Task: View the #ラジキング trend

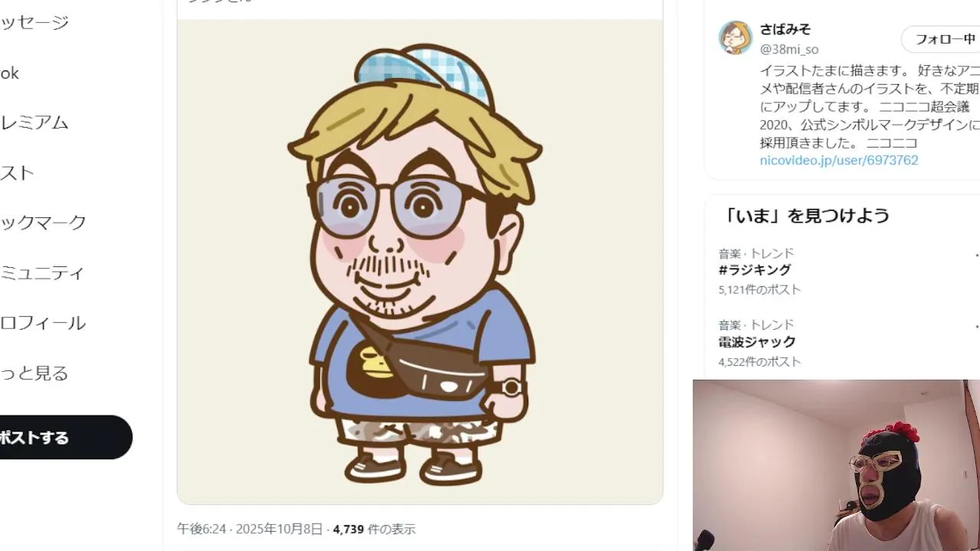Action: point(755,270)
